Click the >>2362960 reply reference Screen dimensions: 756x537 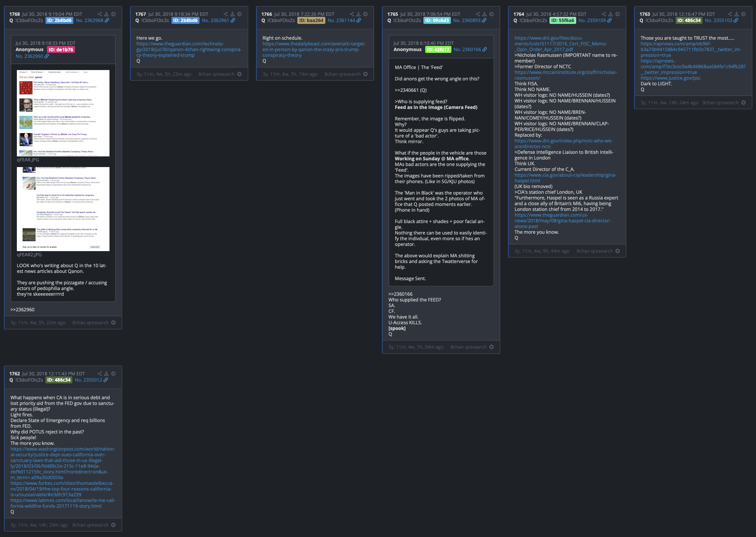(22, 309)
